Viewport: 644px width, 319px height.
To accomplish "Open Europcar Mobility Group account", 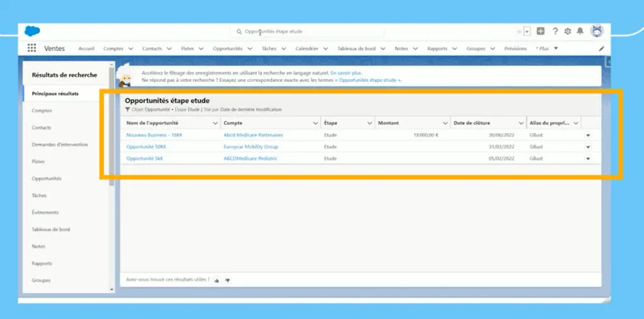I will click(x=250, y=147).
